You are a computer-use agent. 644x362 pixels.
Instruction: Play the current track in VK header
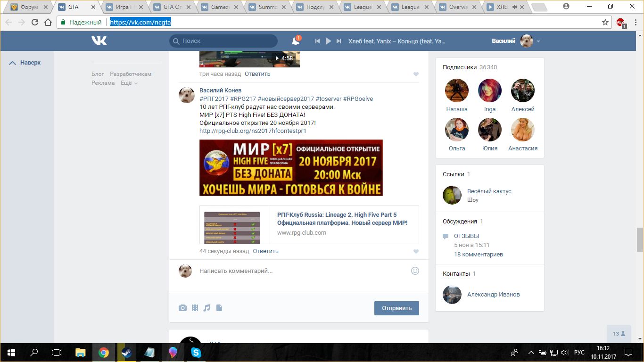click(x=329, y=41)
